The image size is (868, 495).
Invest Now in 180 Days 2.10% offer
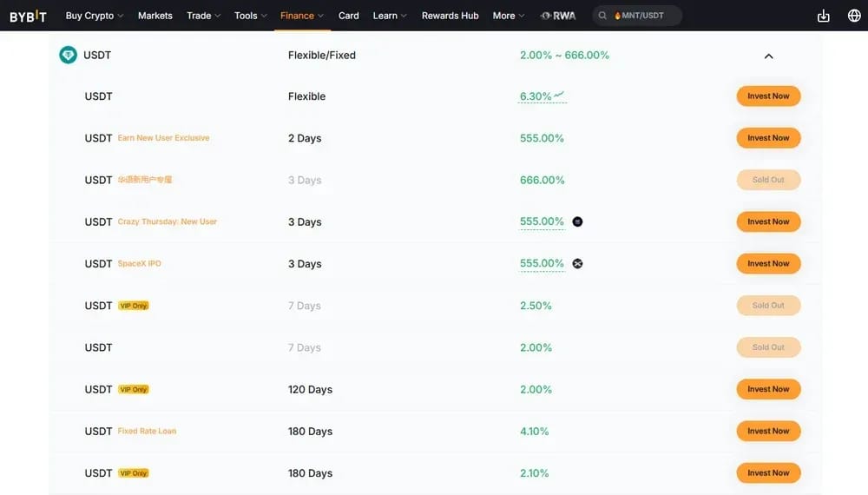click(x=768, y=472)
